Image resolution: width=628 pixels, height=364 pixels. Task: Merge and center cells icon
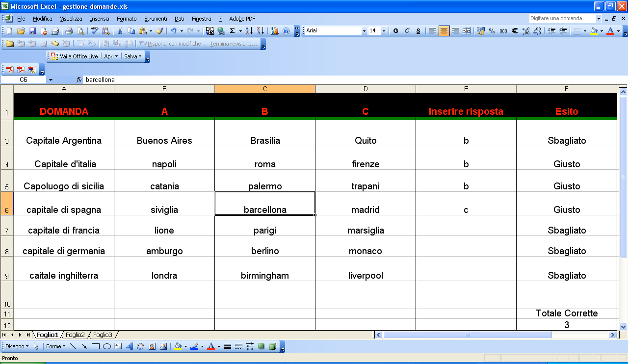[x=467, y=31]
